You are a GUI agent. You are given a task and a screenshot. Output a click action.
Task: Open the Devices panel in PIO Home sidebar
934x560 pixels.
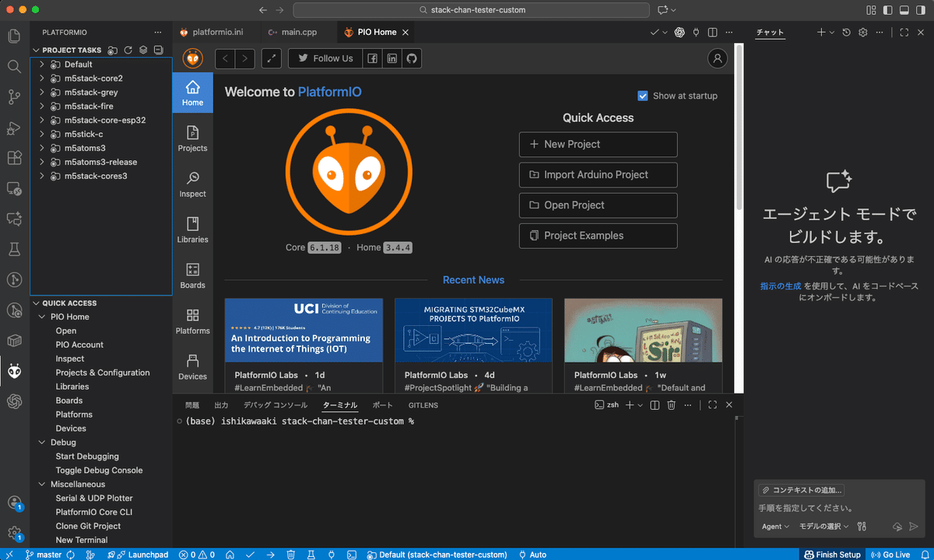tap(192, 366)
